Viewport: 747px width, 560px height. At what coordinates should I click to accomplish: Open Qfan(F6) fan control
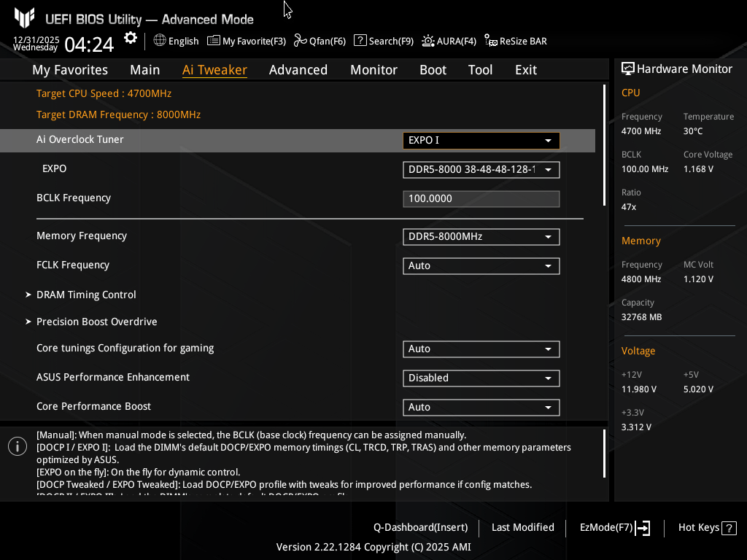(x=320, y=41)
